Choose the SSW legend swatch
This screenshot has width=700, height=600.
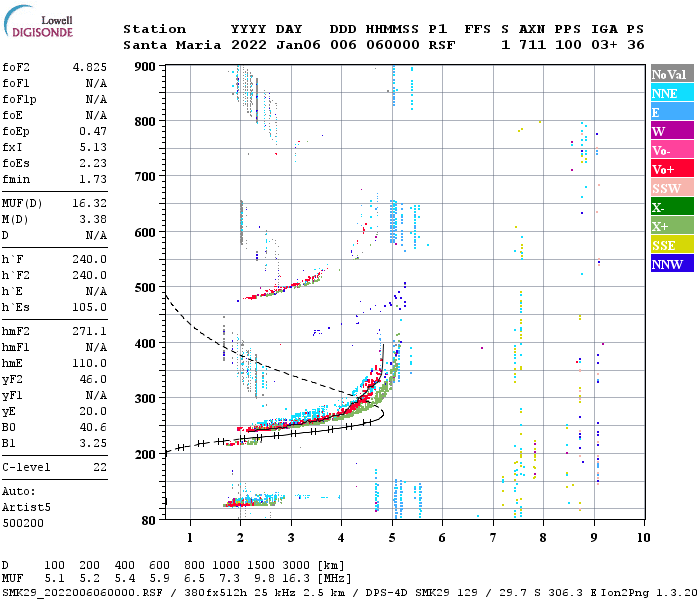671,188
